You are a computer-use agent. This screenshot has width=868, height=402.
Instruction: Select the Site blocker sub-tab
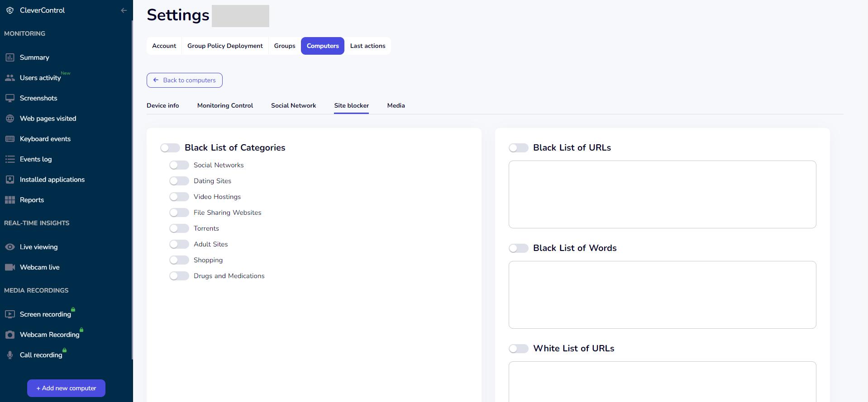click(351, 105)
